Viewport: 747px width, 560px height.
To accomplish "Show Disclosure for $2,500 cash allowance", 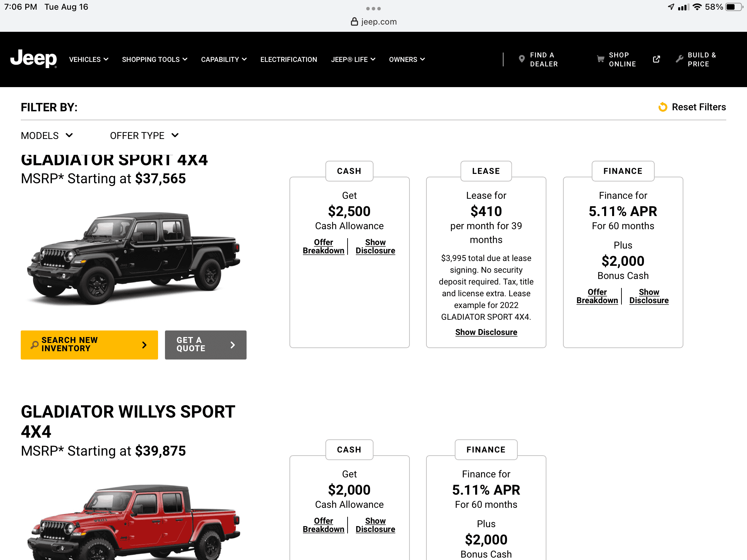I will pos(375,246).
